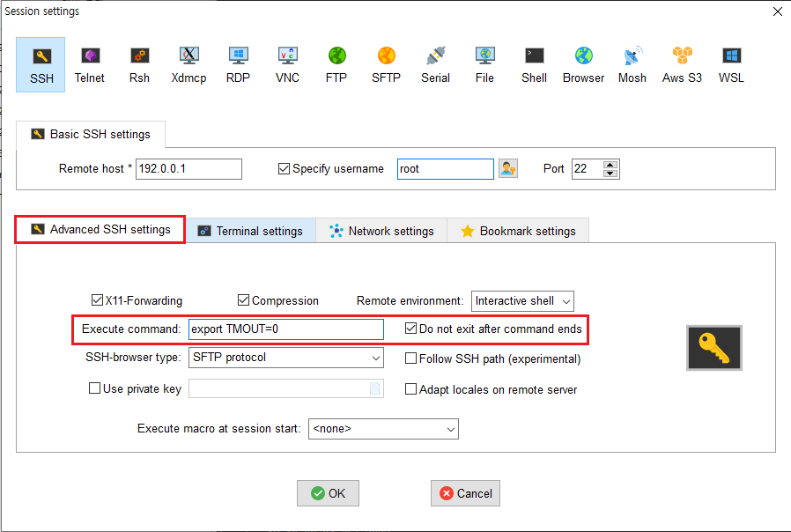Check Adapt locales on remote server
The image size is (791, 532).
[410, 389]
